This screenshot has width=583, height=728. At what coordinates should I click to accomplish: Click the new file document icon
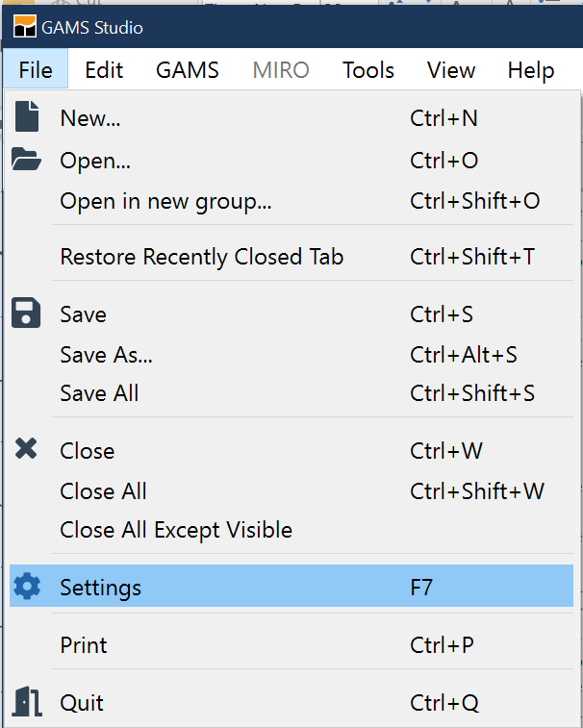(x=27, y=117)
